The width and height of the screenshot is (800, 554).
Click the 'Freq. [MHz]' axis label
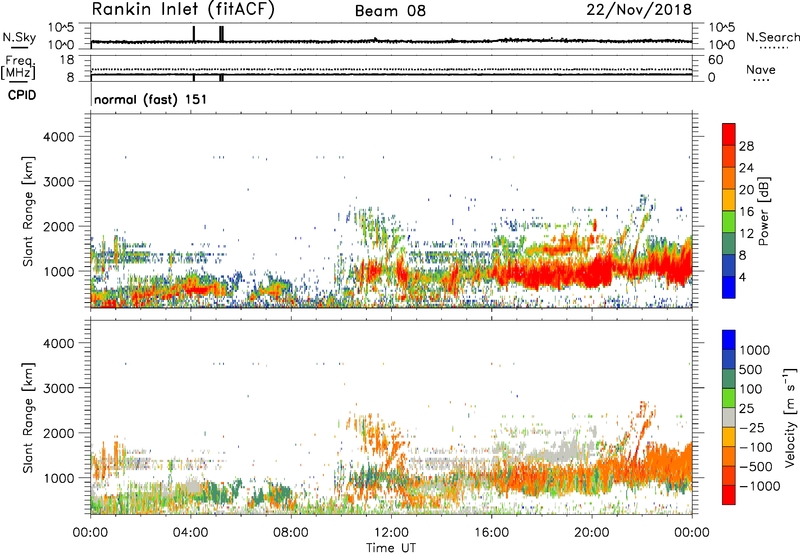(x=18, y=68)
